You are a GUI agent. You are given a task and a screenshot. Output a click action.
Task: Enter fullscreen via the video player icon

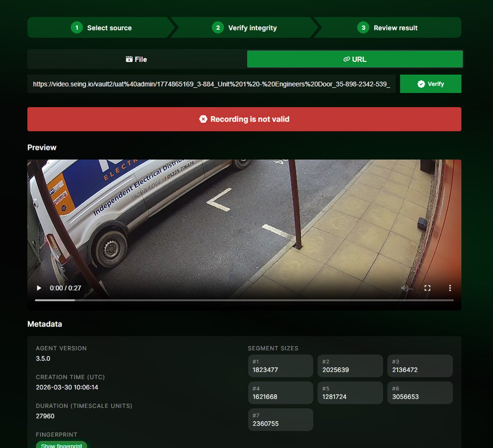click(427, 287)
